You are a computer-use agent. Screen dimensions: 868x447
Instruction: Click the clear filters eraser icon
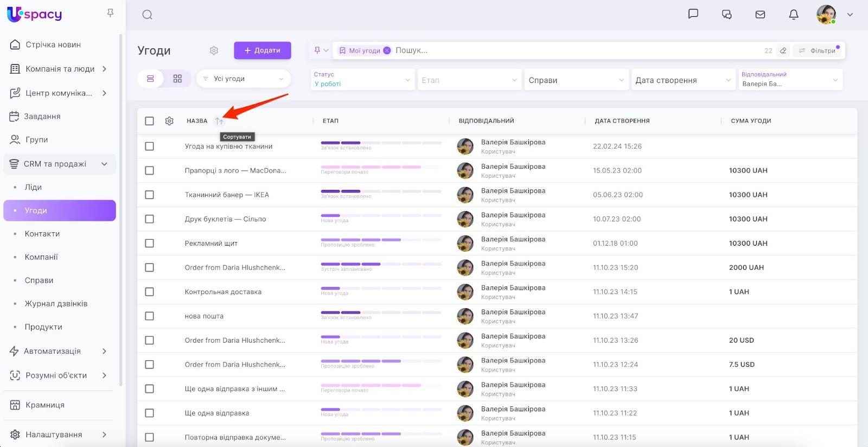(x=783, y=50)
